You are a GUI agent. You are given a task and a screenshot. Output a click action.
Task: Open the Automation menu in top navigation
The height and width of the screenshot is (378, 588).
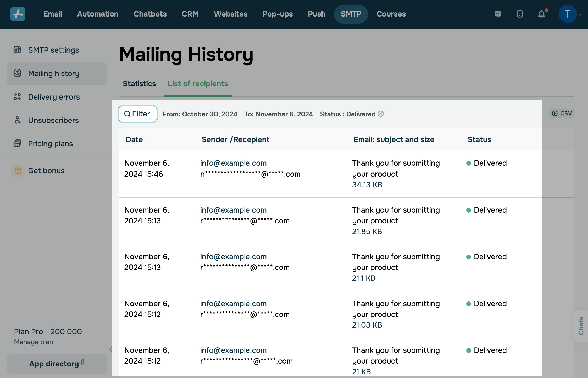[98, 14]
